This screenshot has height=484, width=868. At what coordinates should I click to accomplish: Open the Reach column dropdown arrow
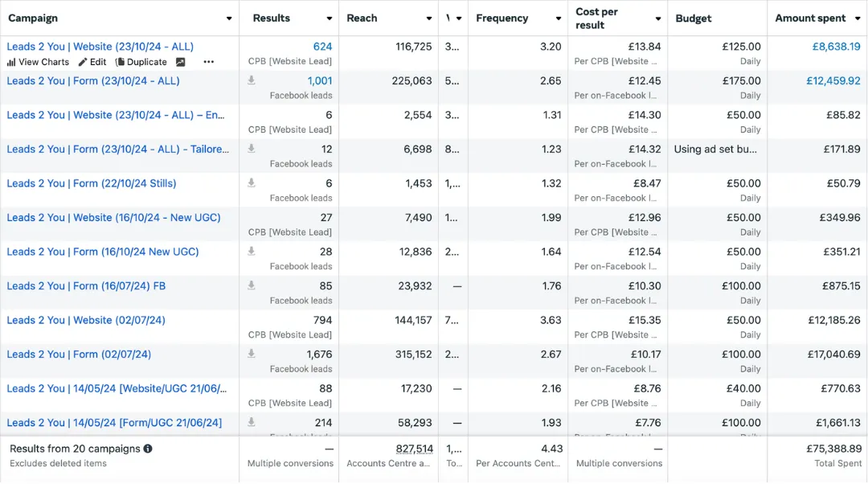click(x=428, y=18)
